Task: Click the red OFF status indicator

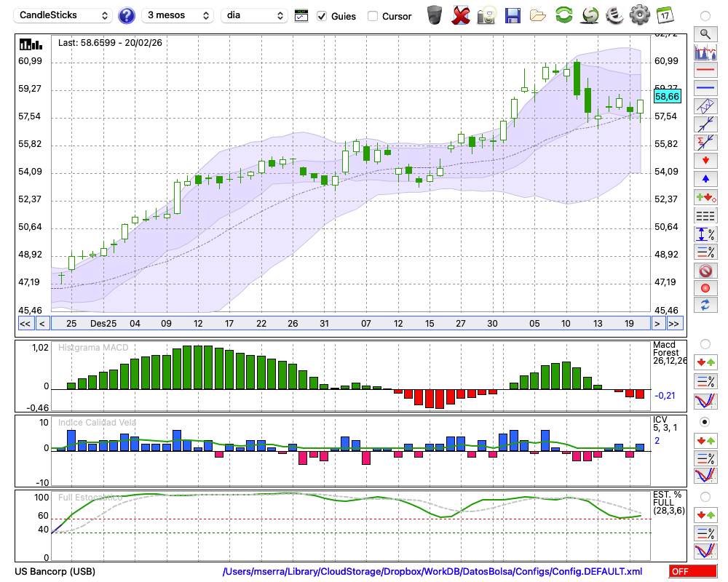Action: click(x=692, y=571)
